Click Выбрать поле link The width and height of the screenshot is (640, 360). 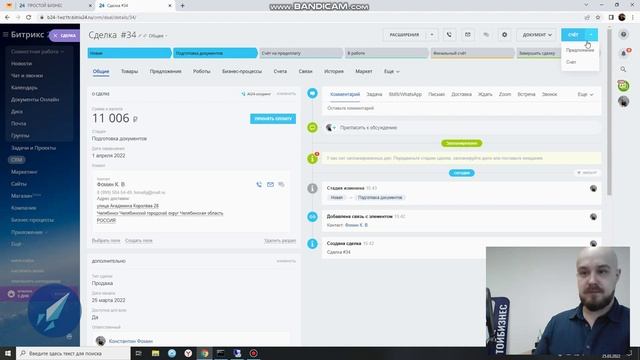(x=106, y=240)
